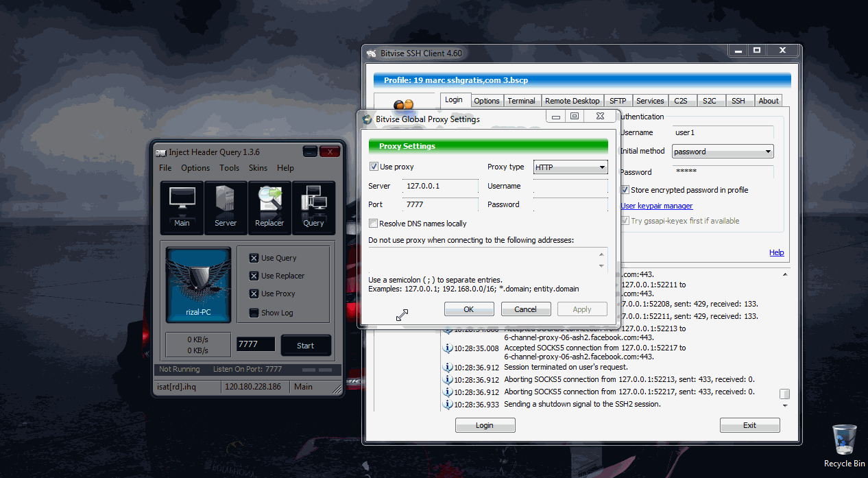Click Inject Header Query title bar icon
The height and width of the screenshot is (478, 868).
(161, 152)
